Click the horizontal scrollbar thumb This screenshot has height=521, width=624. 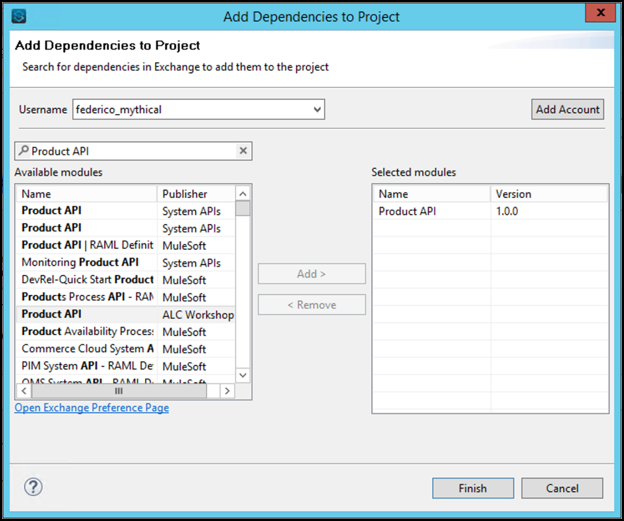(x=119, y=391)
